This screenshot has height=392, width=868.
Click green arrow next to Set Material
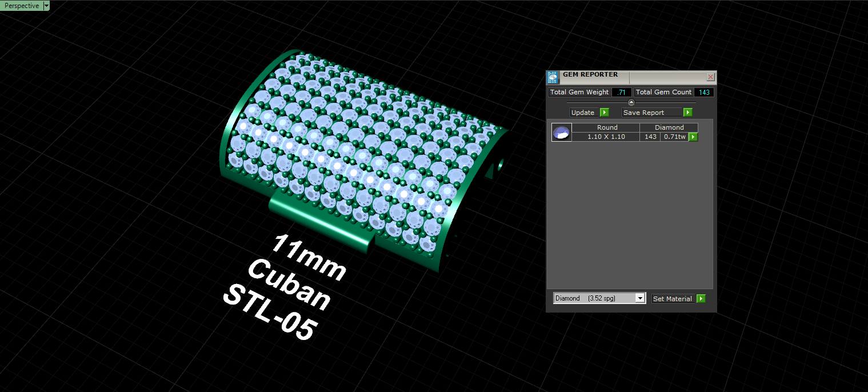701,298
